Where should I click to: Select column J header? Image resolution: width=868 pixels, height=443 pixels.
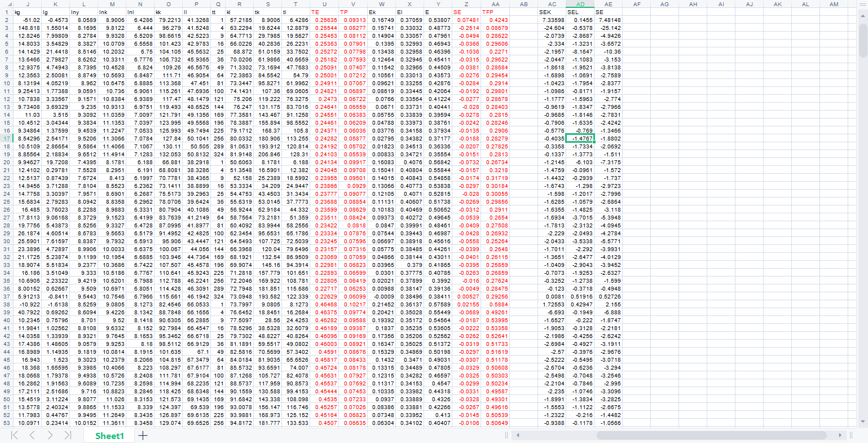pyautogui.click(x=27, y=4)
